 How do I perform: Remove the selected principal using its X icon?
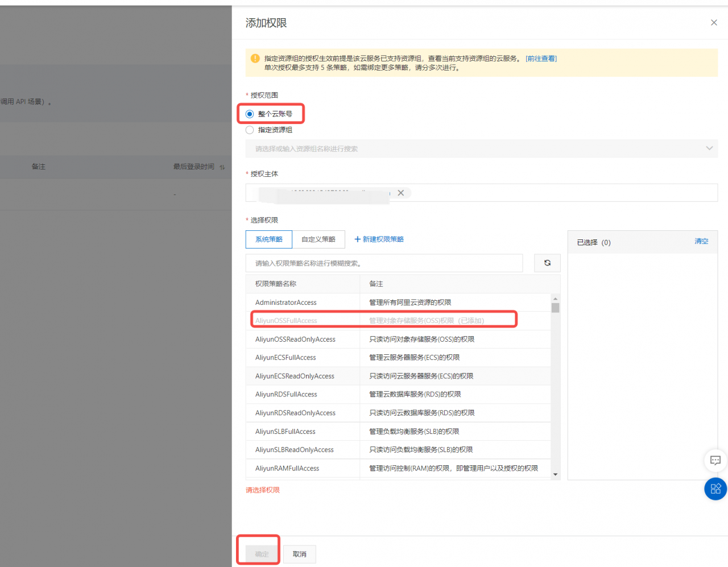(401, 193)
